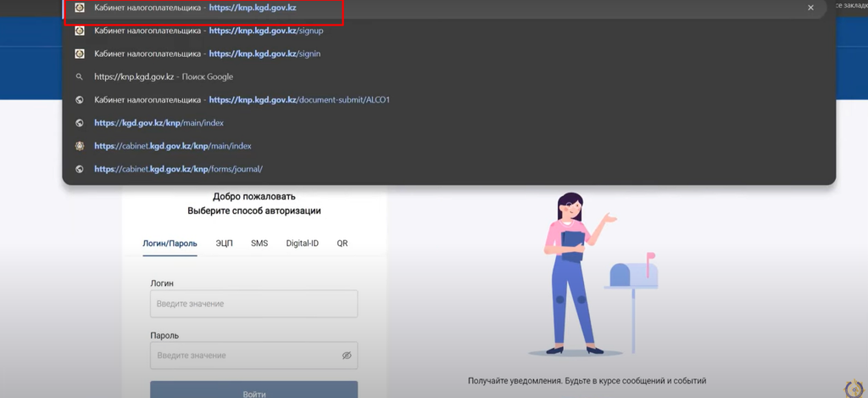This screenshot has height=398, width=868.
Task: Click the favicon of the cabinet.kgd.gov.kz/knp/main/index suggestion
Action: (80, 146)
